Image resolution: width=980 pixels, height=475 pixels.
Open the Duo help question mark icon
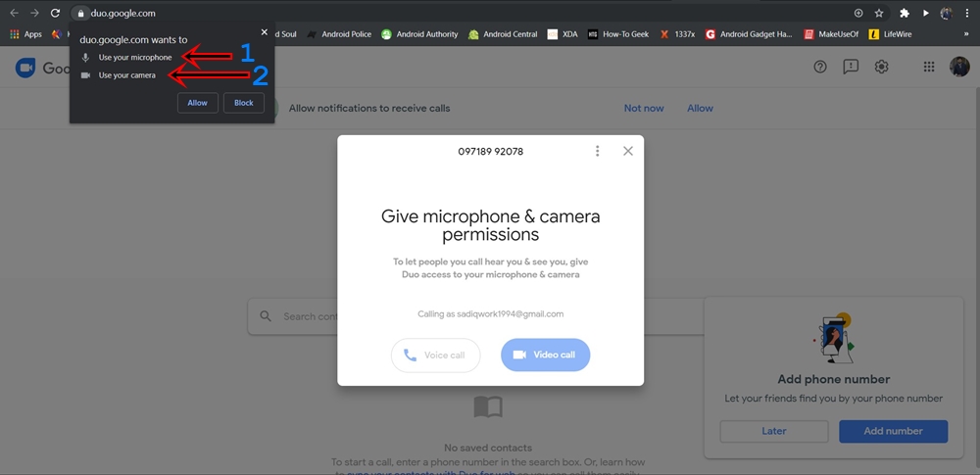click(820, 67)
